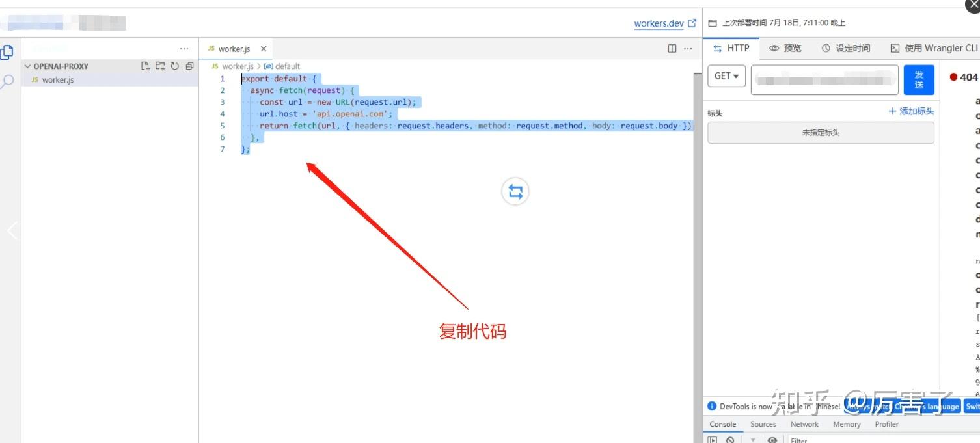The width and height of the screenshot is (980, 443).
Task: Switch to the 预览 tab
Action: point(785,48)
